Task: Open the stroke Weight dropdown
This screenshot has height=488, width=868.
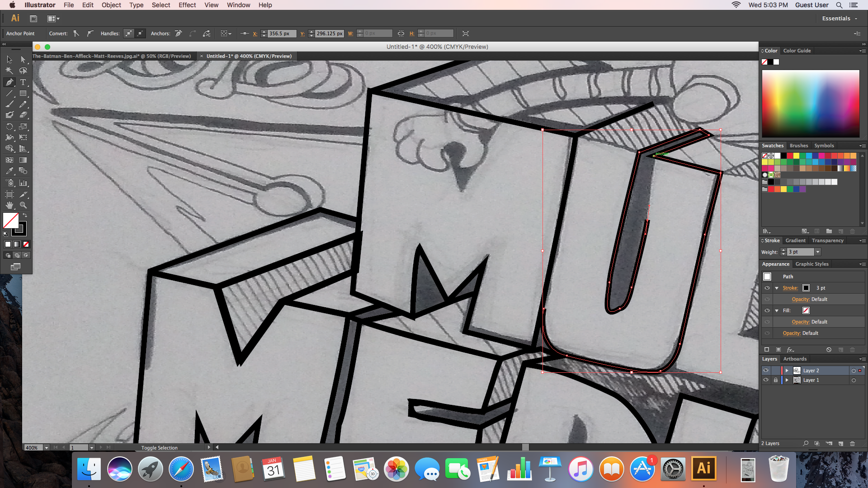Action: 817,252
